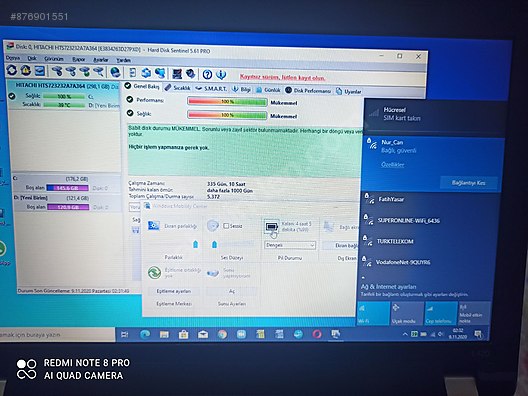Click the Bağlantıyı Kes button
The width and height of the screenshot is (528, 396).
[x=468, y=183]
